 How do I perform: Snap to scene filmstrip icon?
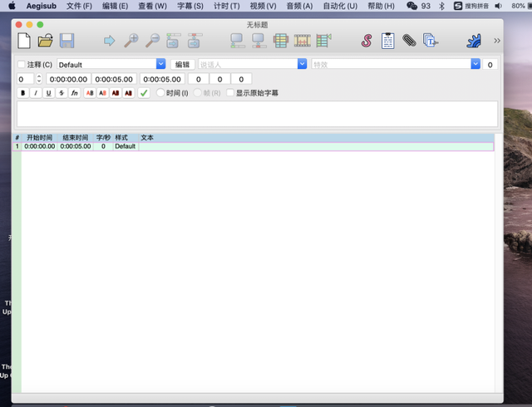(x=302, y=41)
